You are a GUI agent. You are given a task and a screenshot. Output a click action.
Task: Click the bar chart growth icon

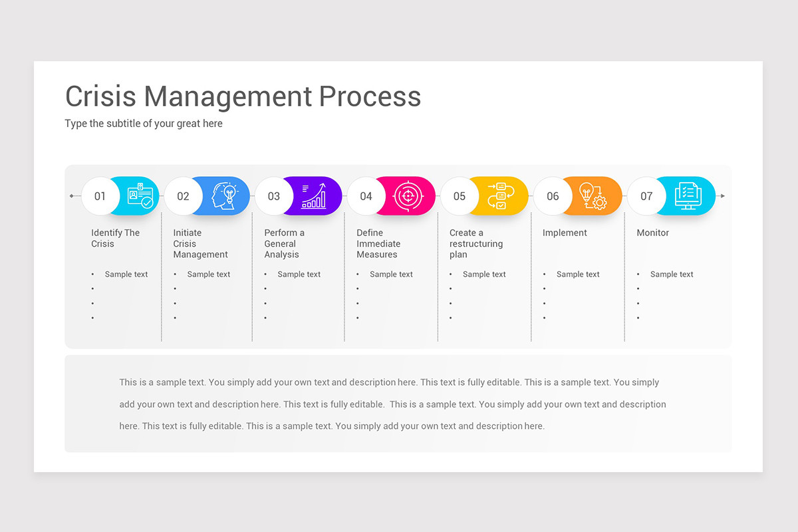tap(314, 196)
